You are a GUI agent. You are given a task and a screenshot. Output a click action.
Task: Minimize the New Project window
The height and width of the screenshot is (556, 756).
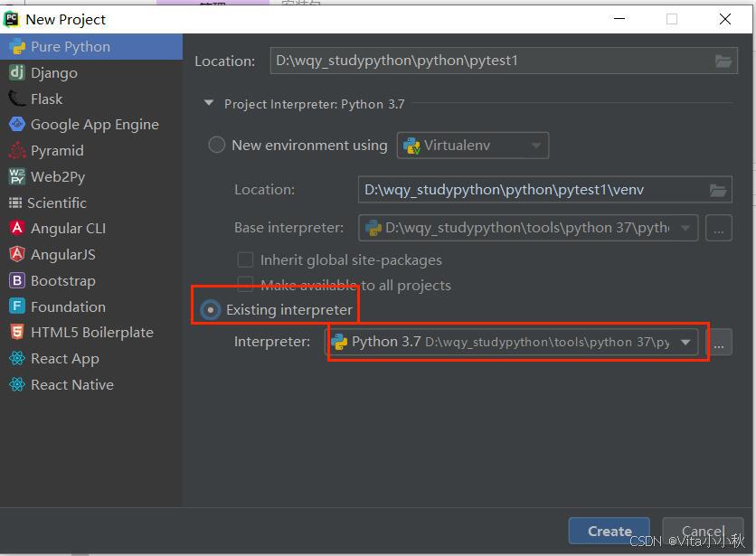(619, 19)
